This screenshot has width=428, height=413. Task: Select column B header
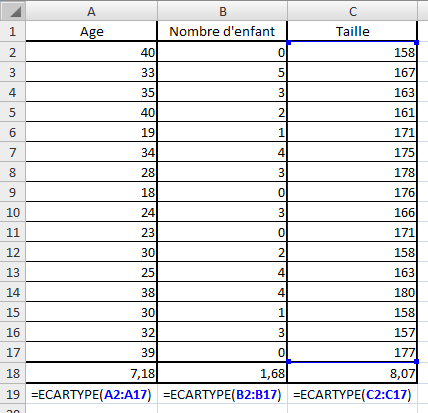(222, 11)
